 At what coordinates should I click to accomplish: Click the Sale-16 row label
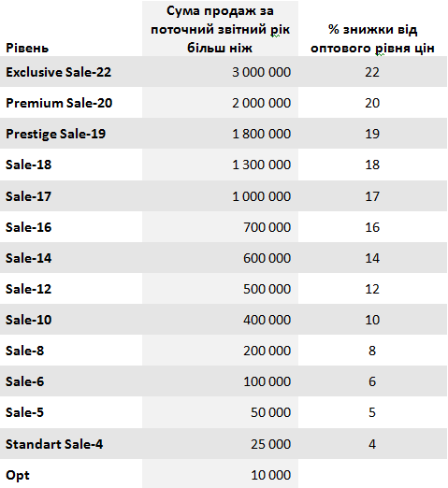pyautogui.click(x=71, y=226)
